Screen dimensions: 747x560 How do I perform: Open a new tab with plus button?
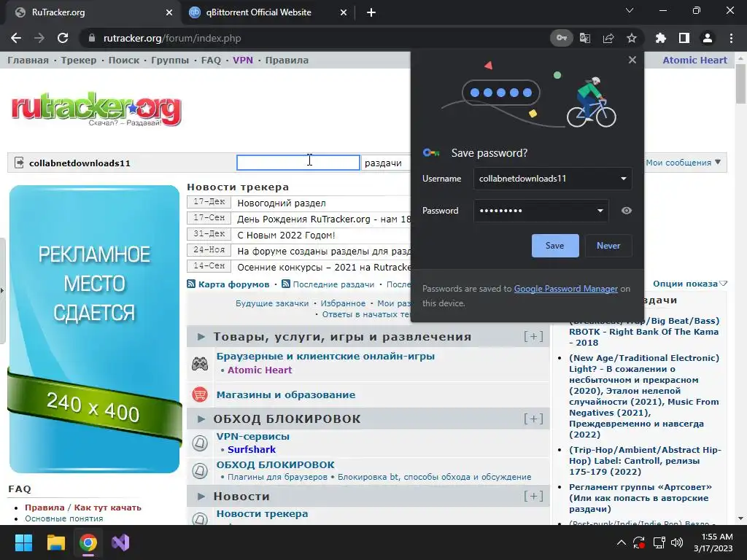tap(371, 12)
